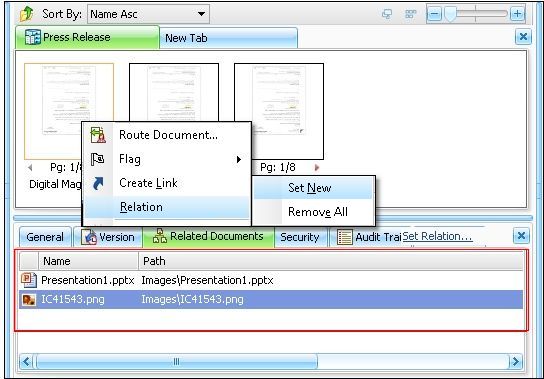
Task: Click the Digital Mag document name label
Action: click(x=56, y=184)
